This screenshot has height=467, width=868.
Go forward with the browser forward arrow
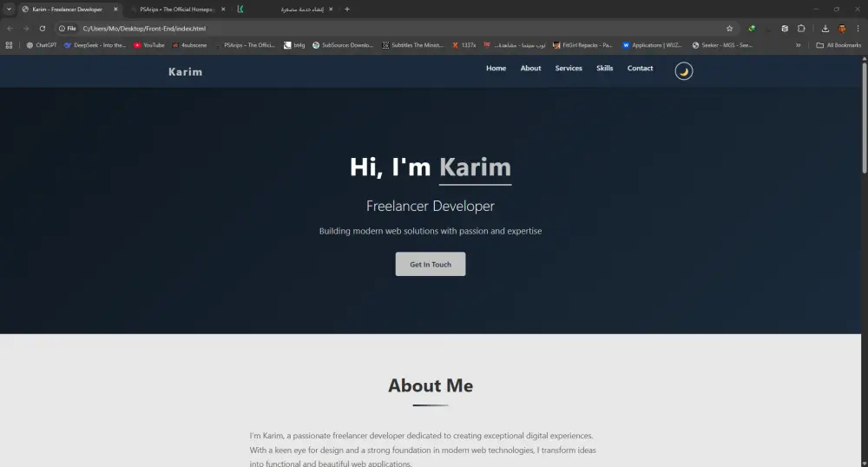pyautogui.click(x=26, y=29)
